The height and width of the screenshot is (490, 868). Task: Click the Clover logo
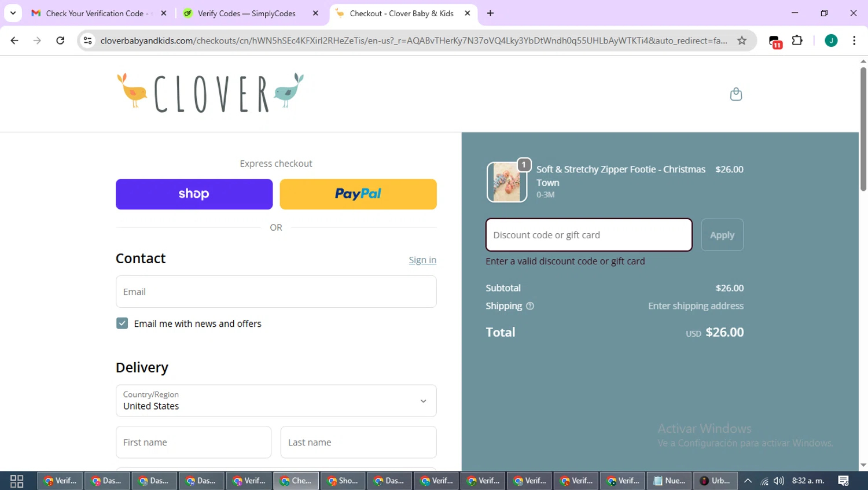click(211, 93)
